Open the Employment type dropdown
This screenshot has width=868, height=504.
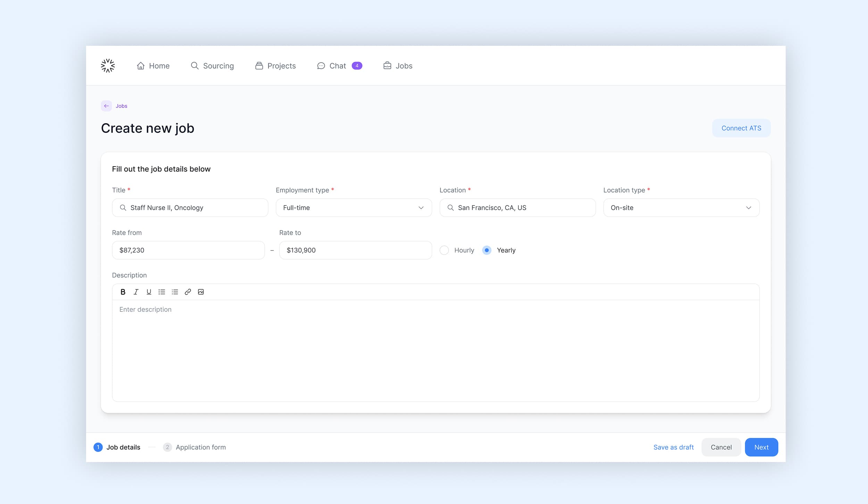353,207
